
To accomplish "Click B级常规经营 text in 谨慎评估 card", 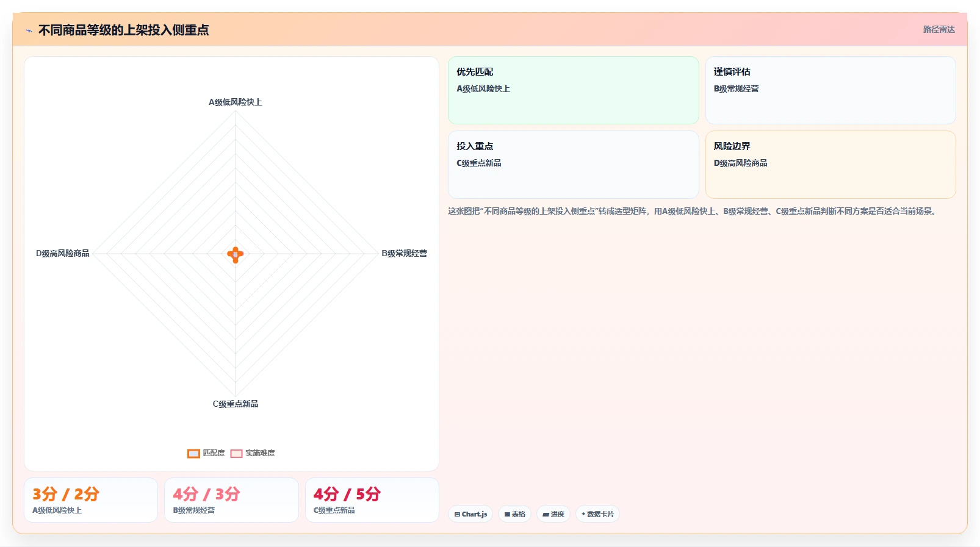I will [737, 88].
